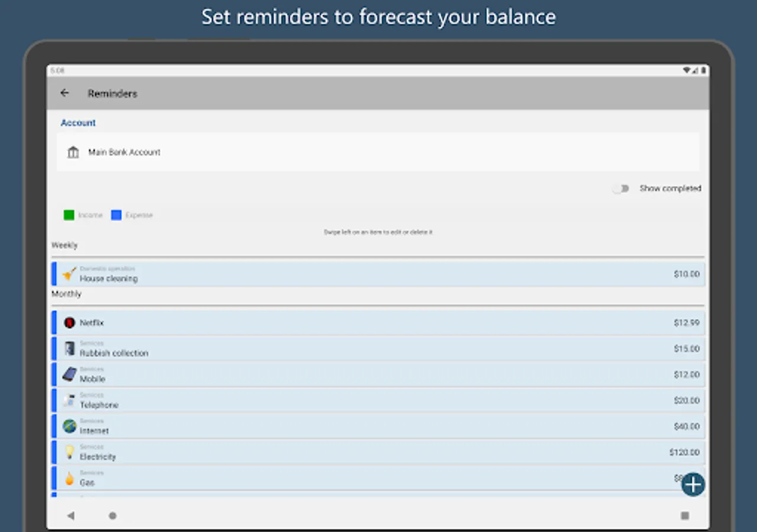Click the green Income legend swatch
Image resolution: width=757 pixels, height=532 pixels.
tap(69, 215)
